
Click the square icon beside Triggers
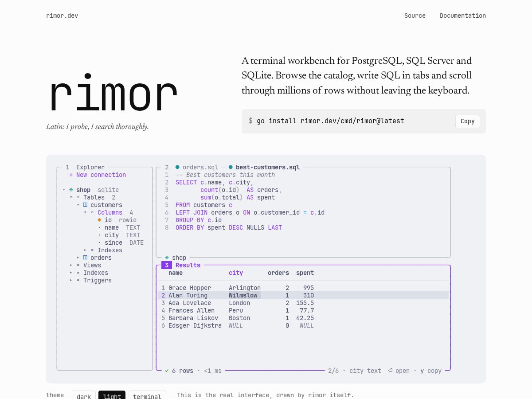pos(78,280)
